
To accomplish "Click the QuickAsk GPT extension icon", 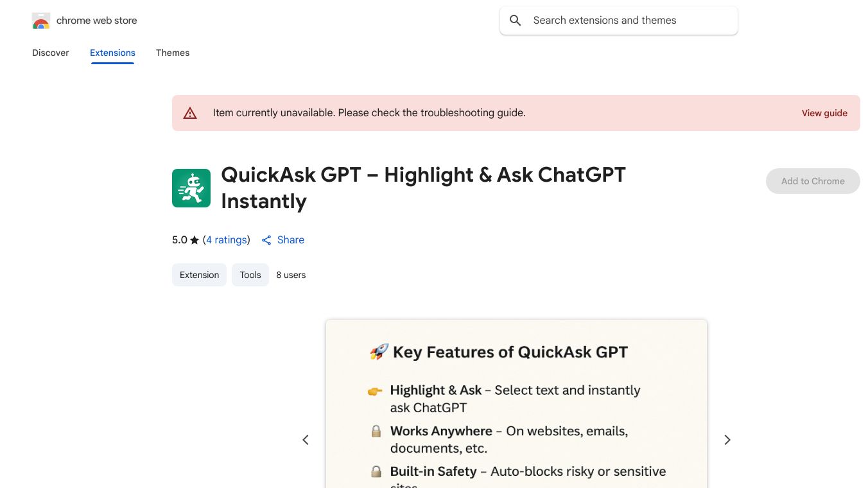I will pyautogui.click(x=191, y=188).
